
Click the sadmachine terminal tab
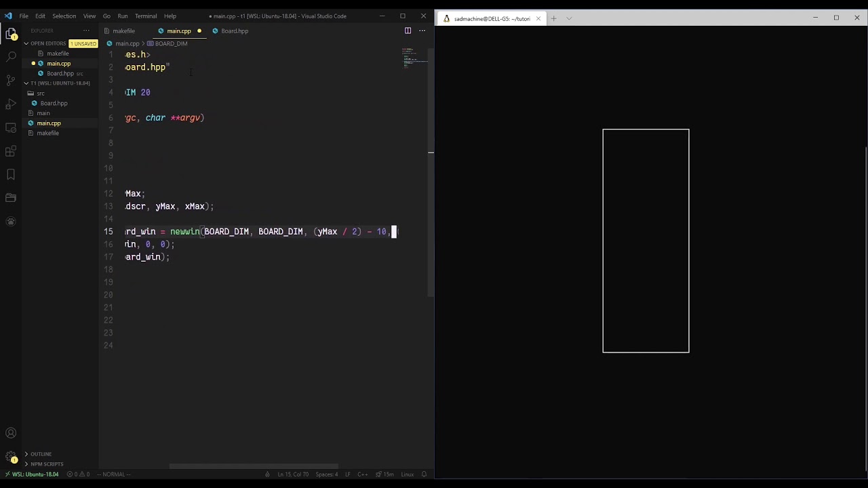[x=492, y=19]
